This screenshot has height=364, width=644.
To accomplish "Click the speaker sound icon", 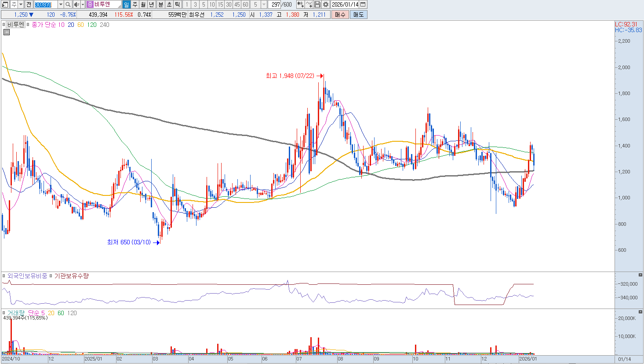I will 76,4.
